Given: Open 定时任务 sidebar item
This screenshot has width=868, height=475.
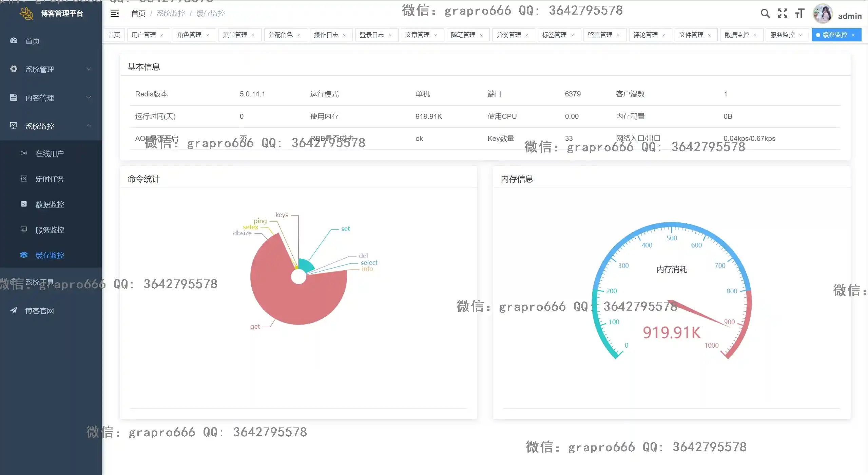Looking at the screenshot, I should tap(50, 179).
